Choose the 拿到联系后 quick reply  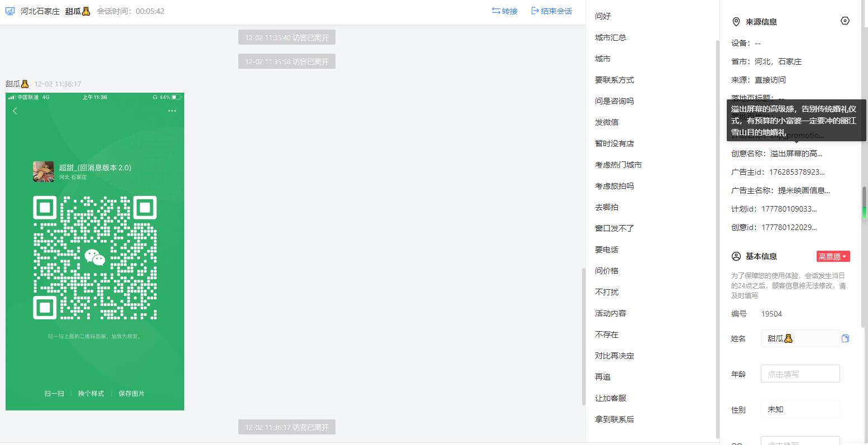point(615,419)
